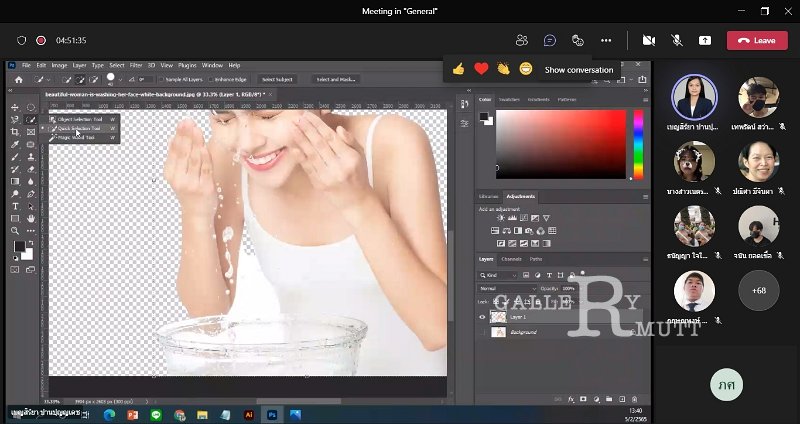The image size is (800, 424).
Task: Toggle type layer filter in Layers panel
Action: point(549,276)
